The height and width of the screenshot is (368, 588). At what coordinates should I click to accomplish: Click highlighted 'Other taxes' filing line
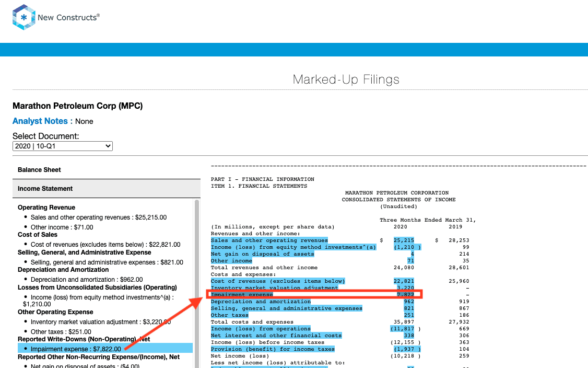click(x=229, y=315)
